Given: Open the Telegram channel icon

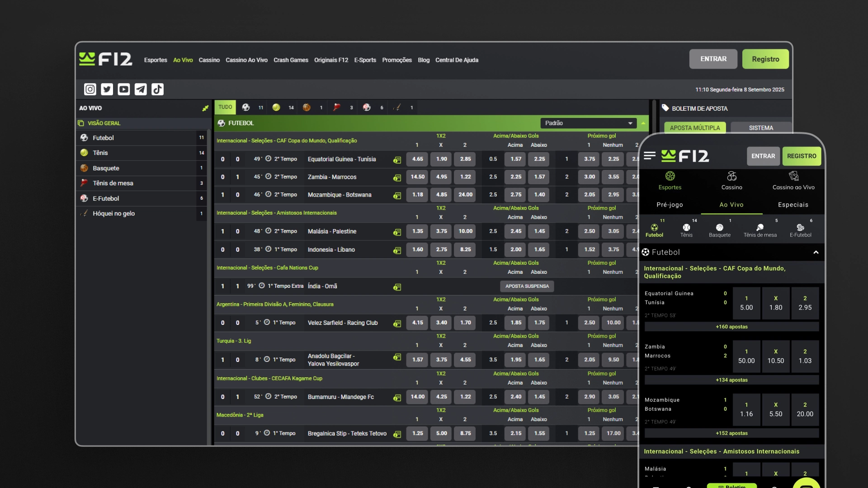Looking at the screenshot, I should [141, 89].
